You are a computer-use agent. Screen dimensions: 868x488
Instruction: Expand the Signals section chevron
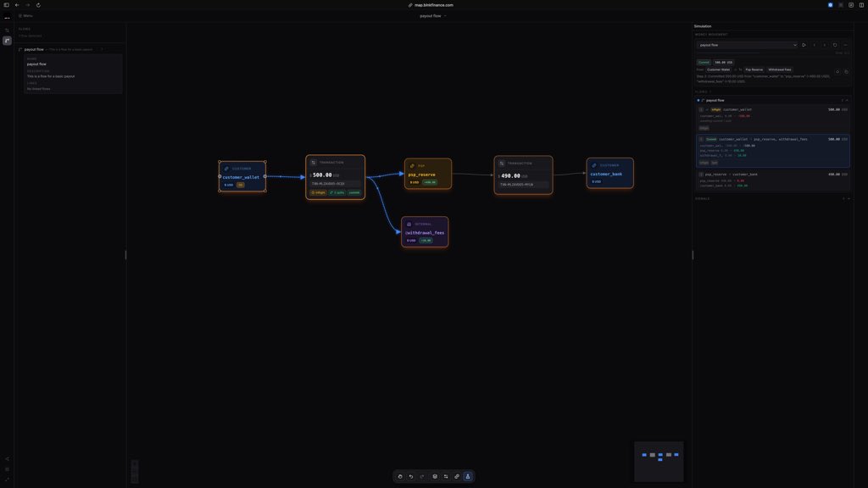[x=849, y=198]
